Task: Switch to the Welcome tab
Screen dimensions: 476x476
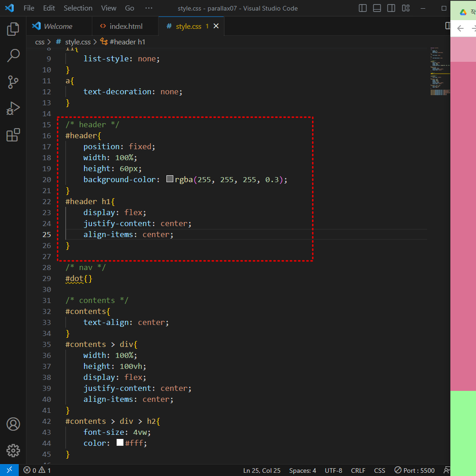Action: (58, 27)
